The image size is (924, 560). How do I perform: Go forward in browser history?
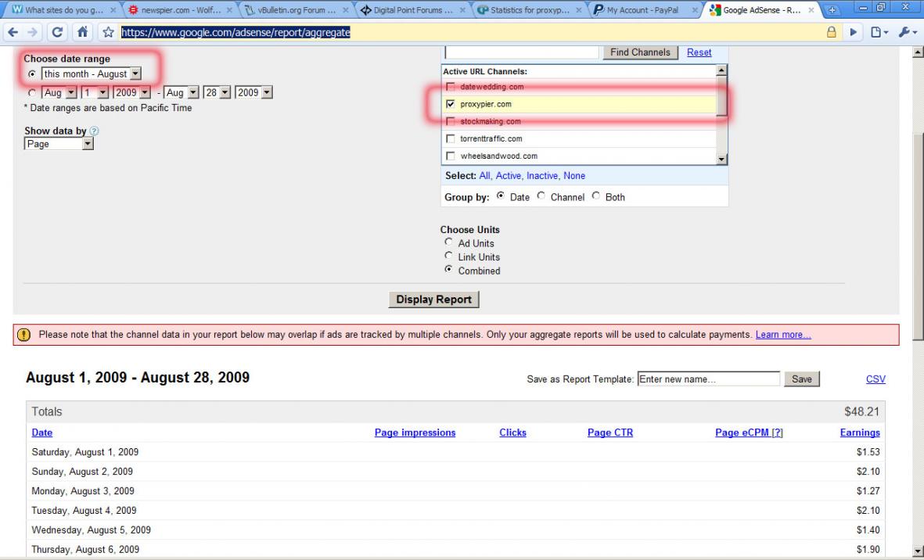(33, 32)
